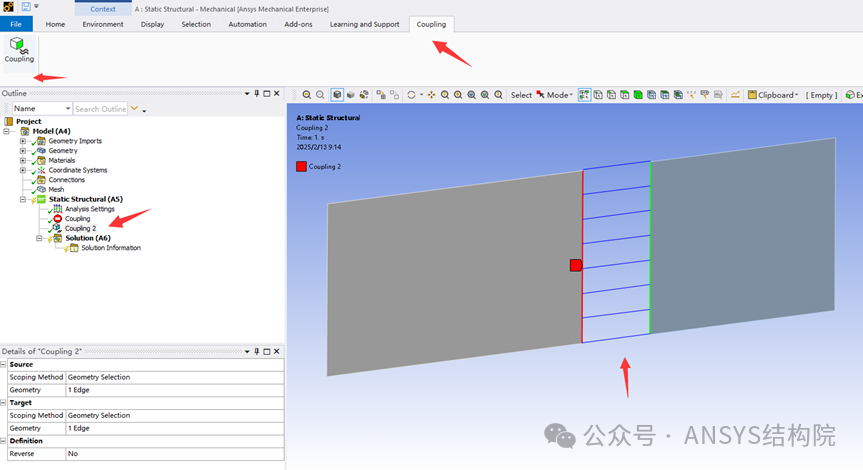Select the Coupling 2 tree item

click(x=80, y=228)
